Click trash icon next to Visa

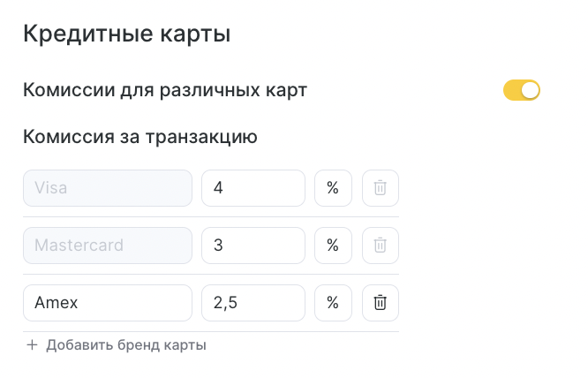click(x=380, y=188)
